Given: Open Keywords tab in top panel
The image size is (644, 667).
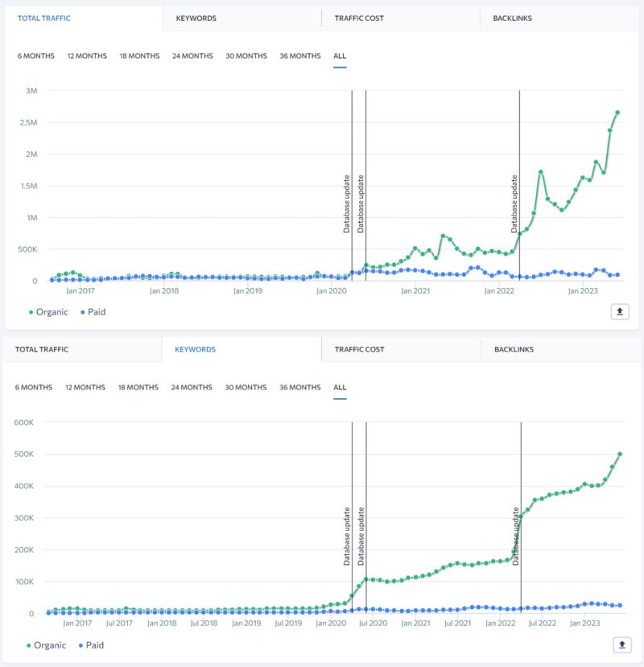Looking at the screenshot, I should coord(196,18).
